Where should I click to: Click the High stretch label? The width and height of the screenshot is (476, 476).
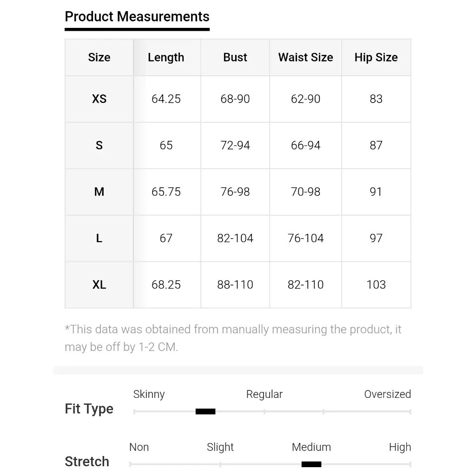pyautogui.click(x=400, y=447)
